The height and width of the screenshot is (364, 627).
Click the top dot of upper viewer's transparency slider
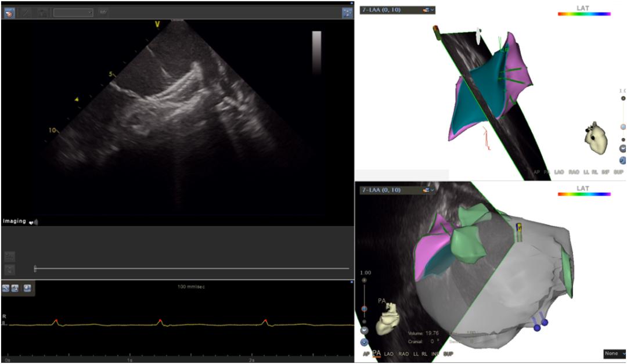pyautogui.click(x=623, y=98)
